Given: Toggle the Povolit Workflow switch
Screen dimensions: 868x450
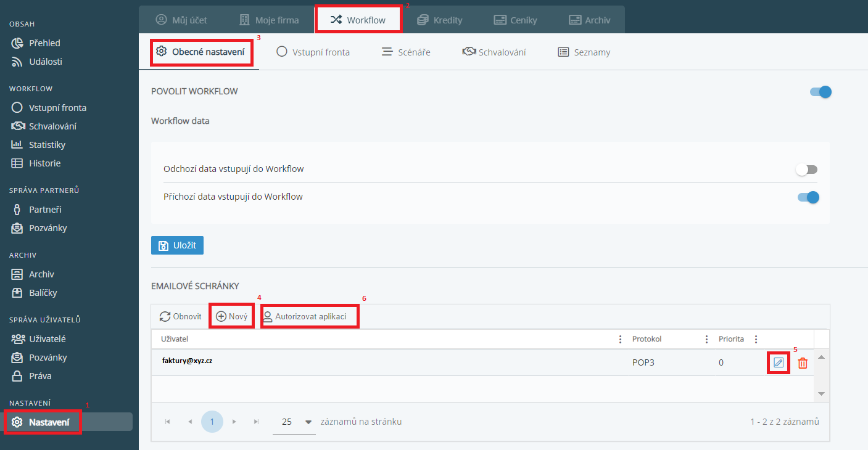Looking at the screenshot, I should click(820, 92).
